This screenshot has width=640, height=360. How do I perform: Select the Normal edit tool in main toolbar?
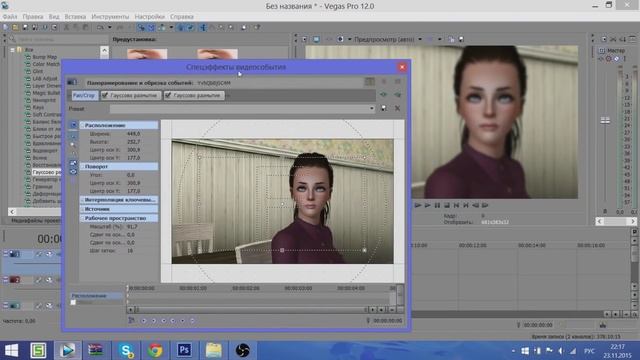click(203, 27)
